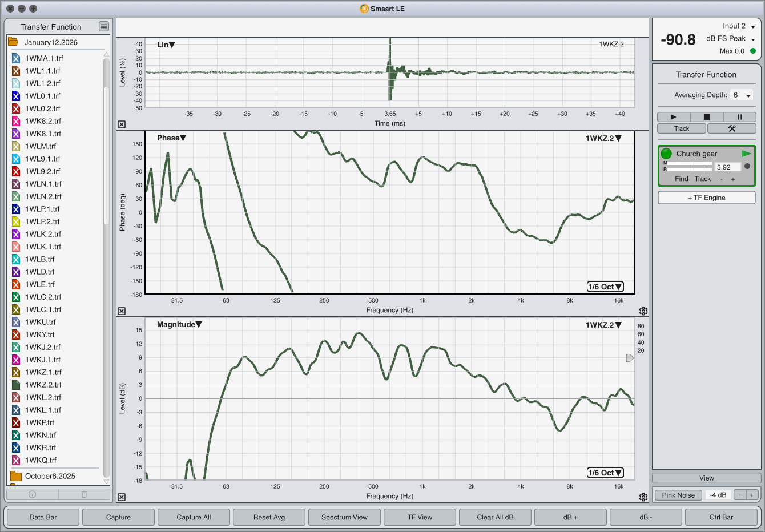Click Find under Church gear delay

(x=682, y=179)
